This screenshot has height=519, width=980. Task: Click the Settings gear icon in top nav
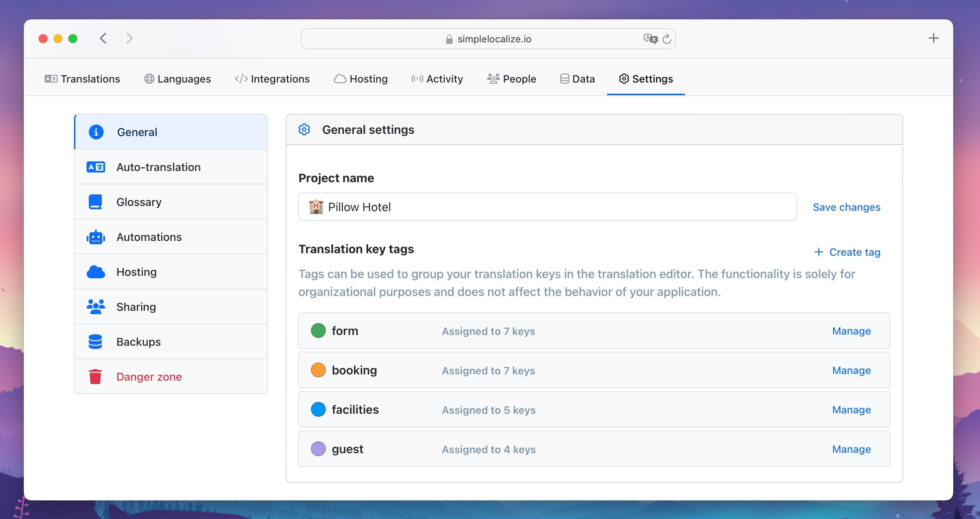click(x=624, y=78)
